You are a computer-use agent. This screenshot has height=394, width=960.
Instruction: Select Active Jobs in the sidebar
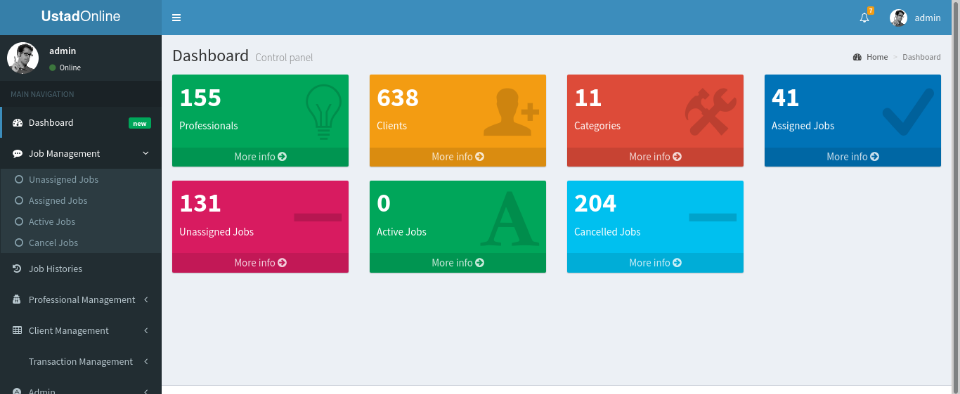[52, 221]
